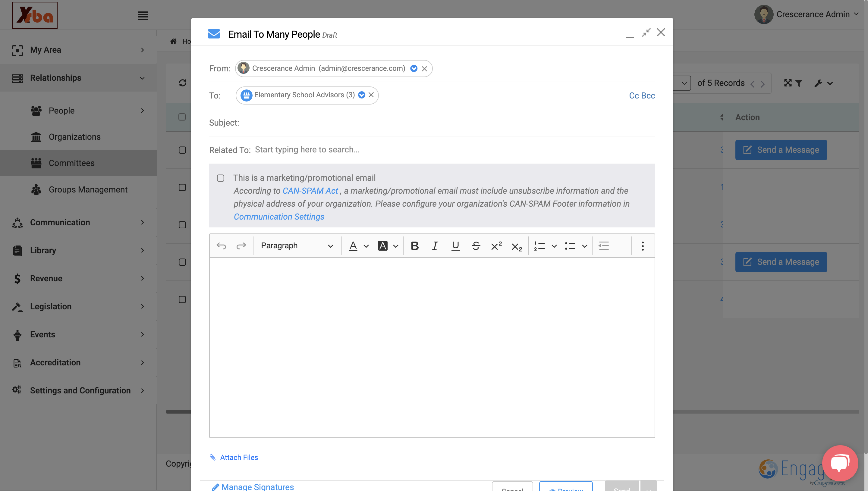The image size is (868, 491).
Task: Click the first Send a Message button
Action: [x=781, y=150]
